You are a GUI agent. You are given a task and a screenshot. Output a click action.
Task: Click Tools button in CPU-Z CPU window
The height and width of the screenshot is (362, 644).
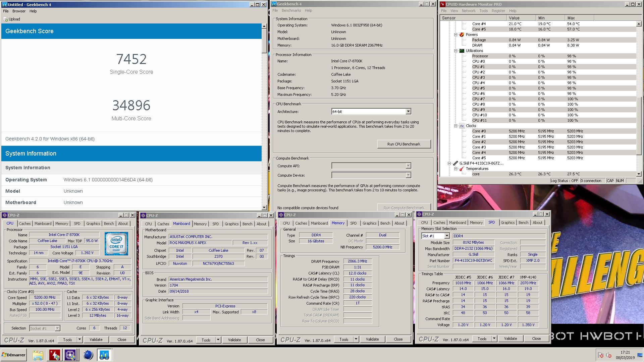68,340
